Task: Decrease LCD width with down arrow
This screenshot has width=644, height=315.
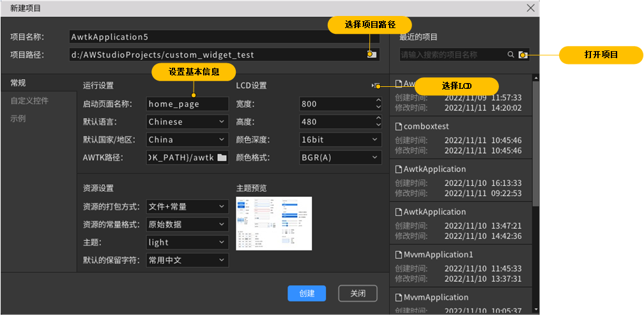Action: click(378, 107)
